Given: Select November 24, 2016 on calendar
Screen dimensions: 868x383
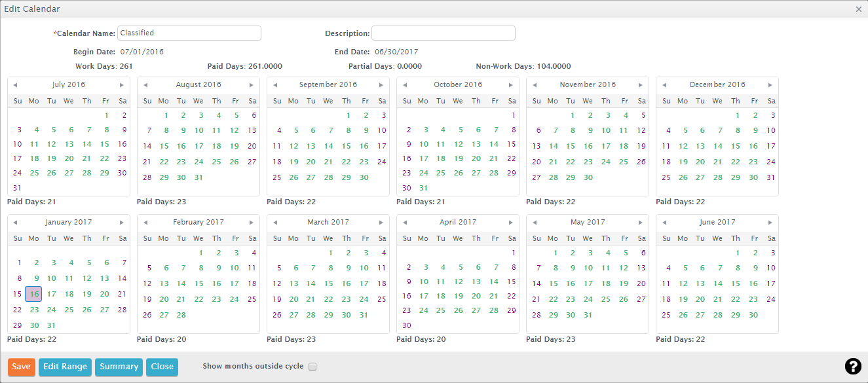Looking at the screenshot, I should (606, 162).
